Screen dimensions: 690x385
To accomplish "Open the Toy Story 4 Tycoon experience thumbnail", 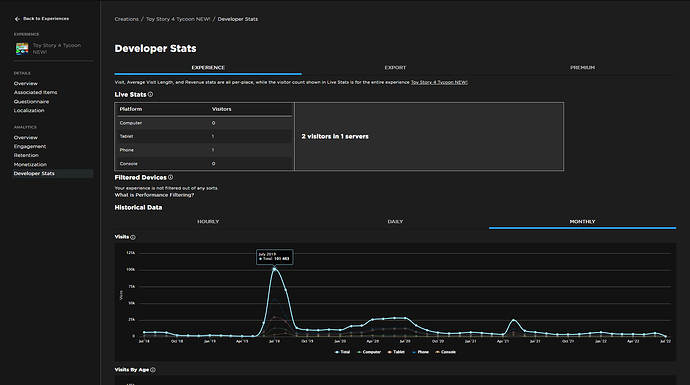I will (22, 48).
